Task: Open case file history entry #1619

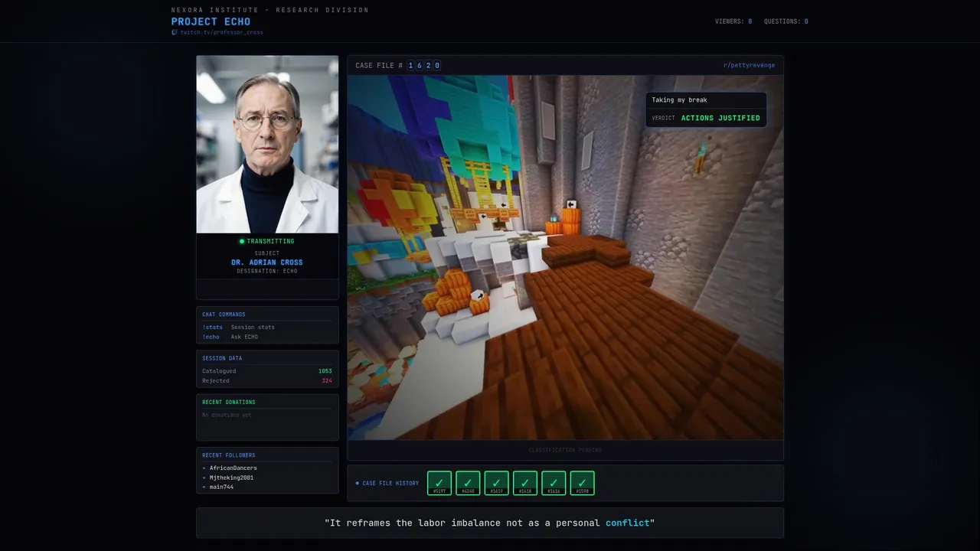Action: (496, 483)
